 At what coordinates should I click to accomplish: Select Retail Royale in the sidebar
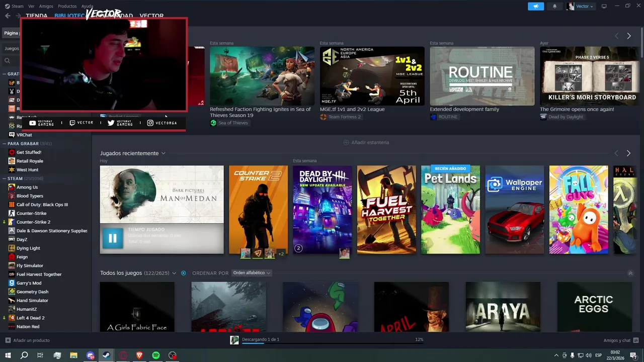point(30,161)
